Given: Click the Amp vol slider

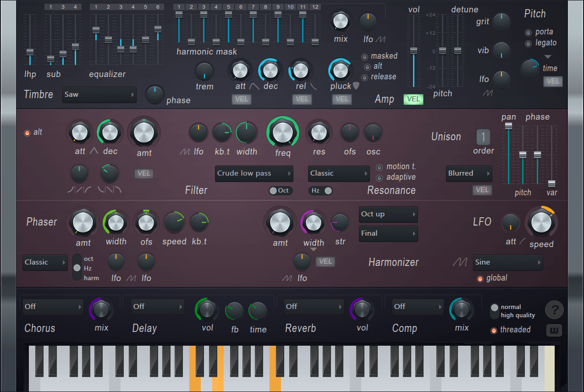Looking at the screenshot, I should point(413,50).
